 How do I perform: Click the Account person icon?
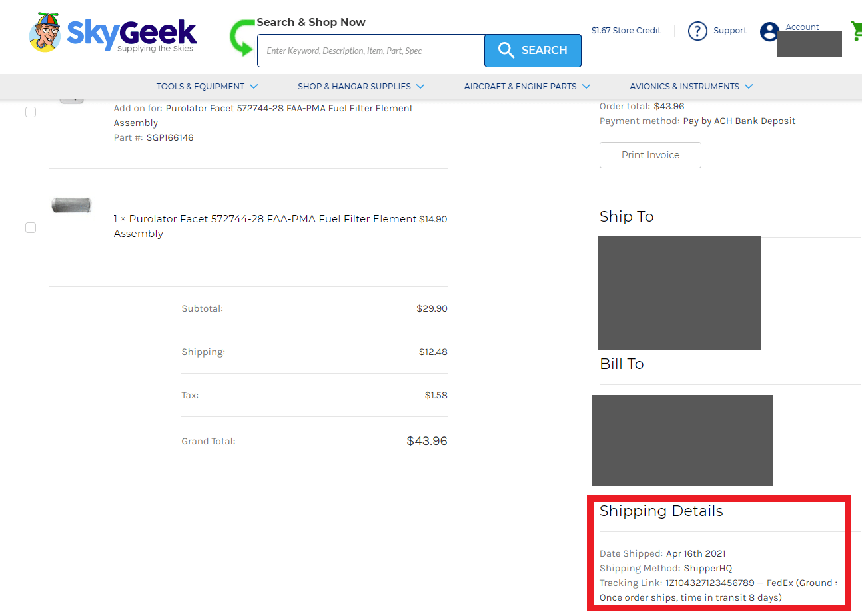tap(771, 31)
